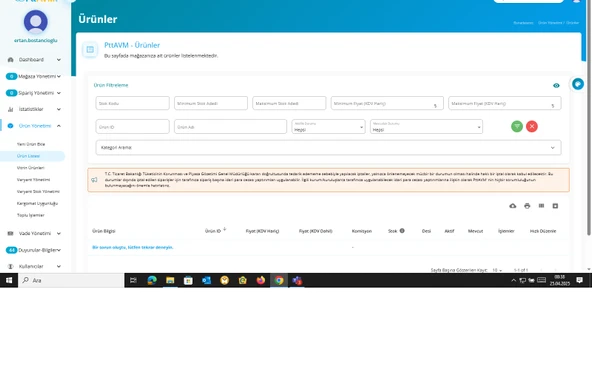
Task: Click Minimum Fiyat (KDV Hariç) field
Action: [387, 103]
